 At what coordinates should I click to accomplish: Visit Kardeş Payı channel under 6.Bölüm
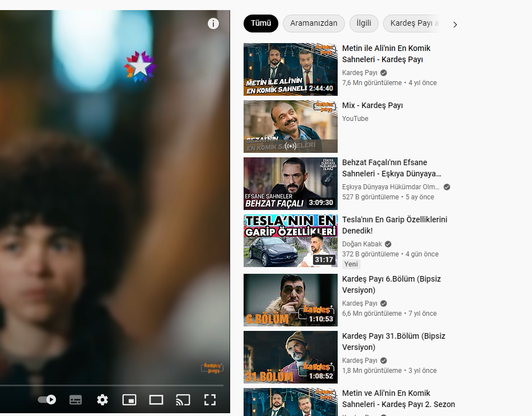click(360, 303)
